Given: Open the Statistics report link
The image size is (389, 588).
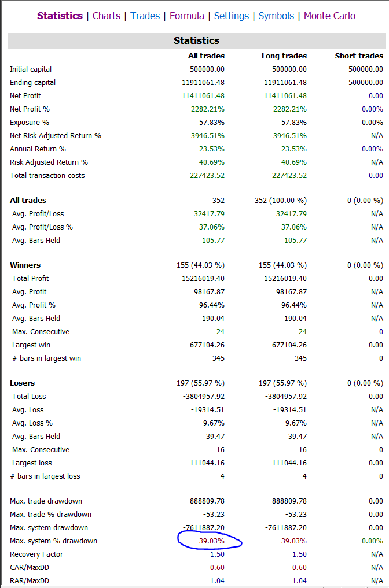Looking at the screenshot, I should coord(60,16).
